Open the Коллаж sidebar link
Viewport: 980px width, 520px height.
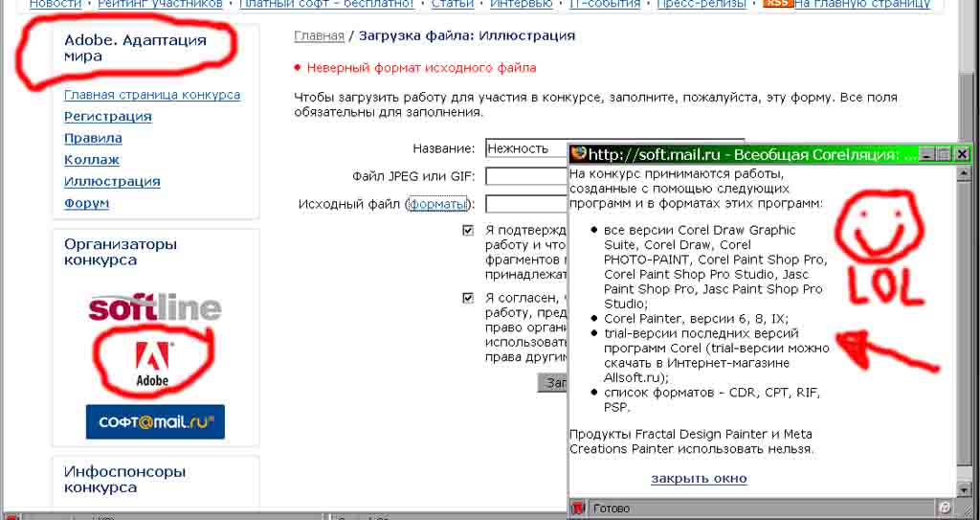tap(92, 160)
